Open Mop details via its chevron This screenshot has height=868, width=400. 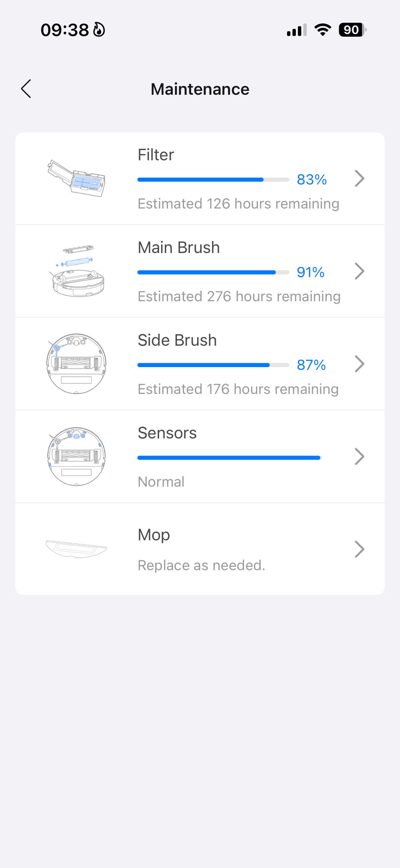click(359, 549)
